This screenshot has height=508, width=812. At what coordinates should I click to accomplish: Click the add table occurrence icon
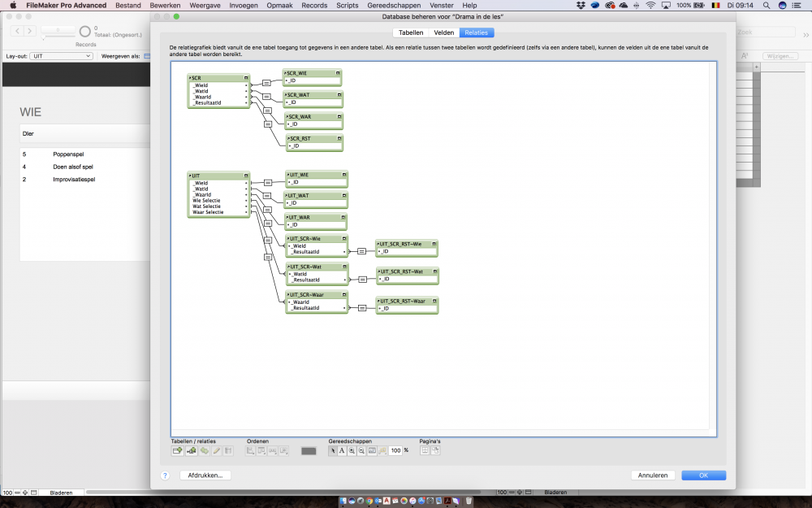177,450
